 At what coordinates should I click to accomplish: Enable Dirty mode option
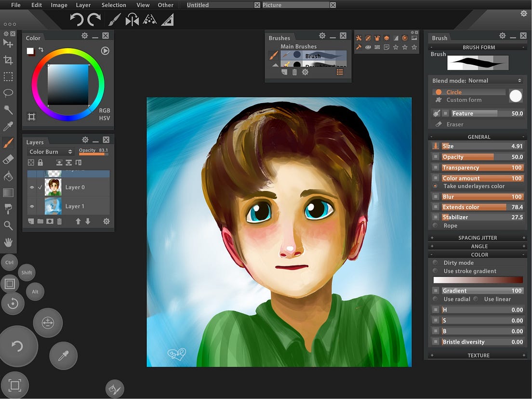point(453,263)
